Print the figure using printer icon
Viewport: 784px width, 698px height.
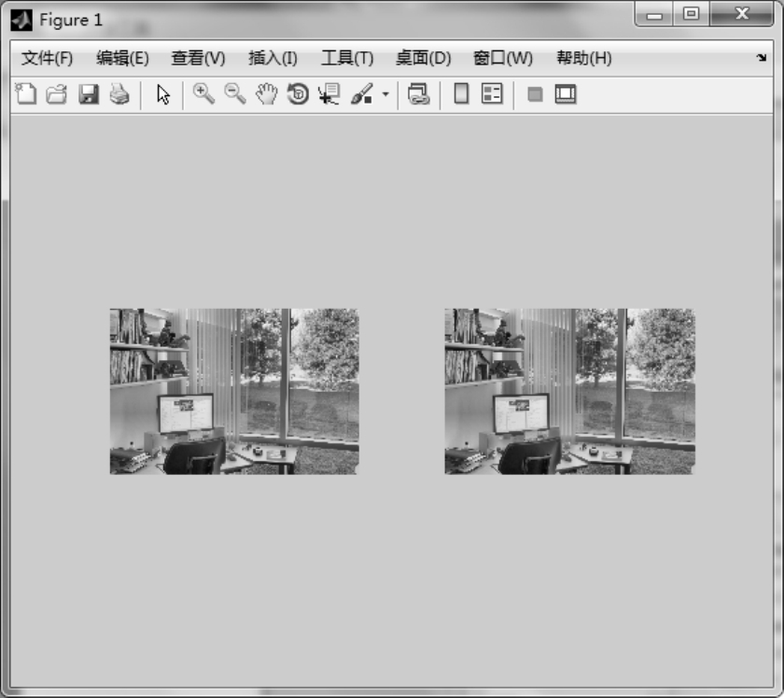[x=119, y=94]
